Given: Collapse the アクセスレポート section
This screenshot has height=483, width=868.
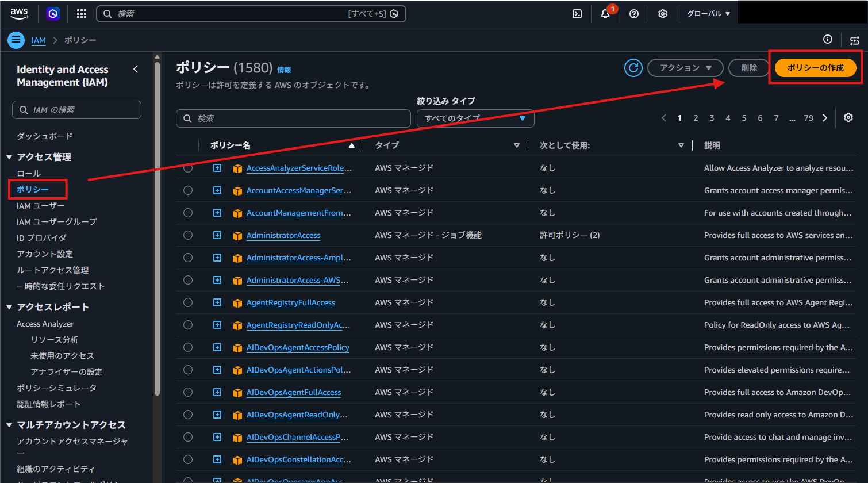Looking at the screenshot, I should [9, 307].
